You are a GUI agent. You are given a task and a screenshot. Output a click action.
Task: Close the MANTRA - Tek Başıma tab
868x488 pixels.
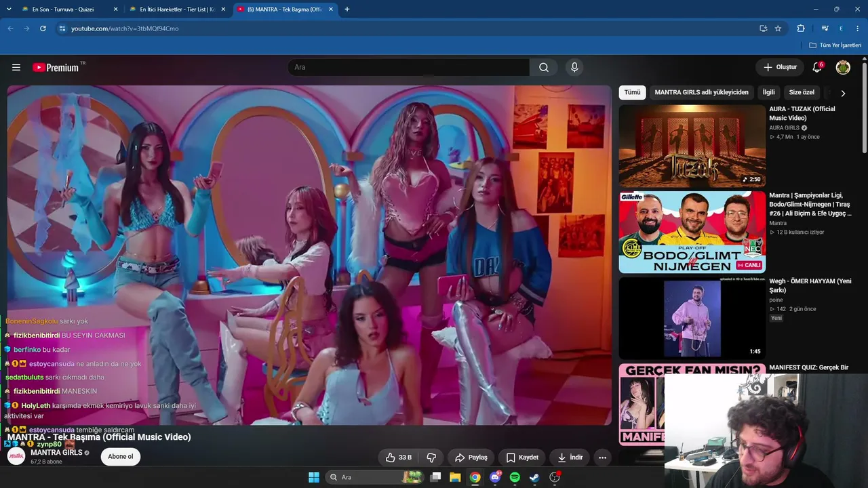point(330,9)
